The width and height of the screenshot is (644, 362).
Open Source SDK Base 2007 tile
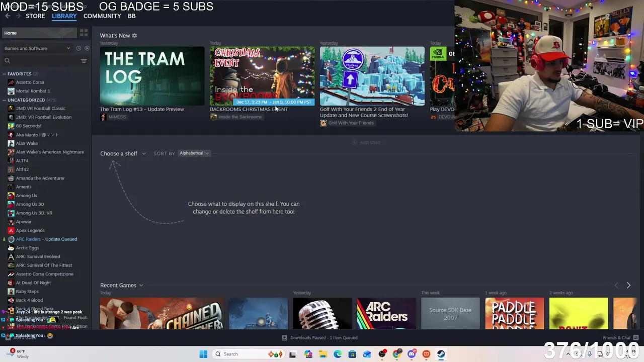tap(450, 314)
